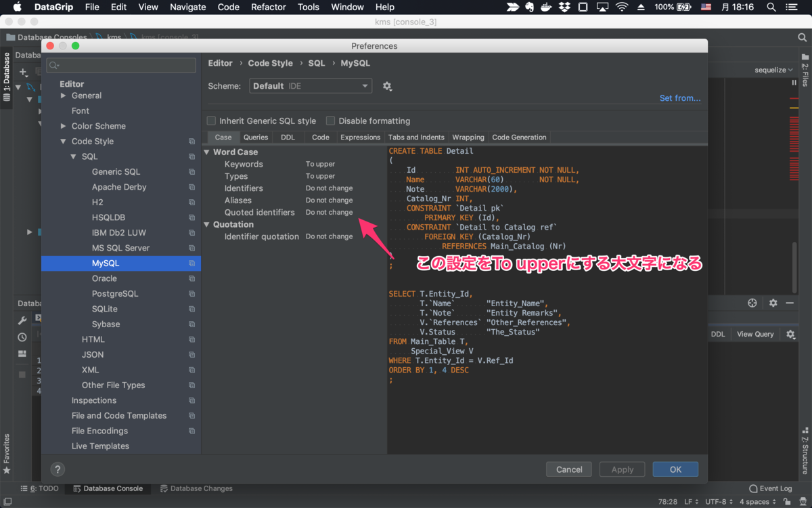Screen dimensions: 812x508
Task: Select File and Code Templates item
Action: pyautogui.click(x=119, y=416)
